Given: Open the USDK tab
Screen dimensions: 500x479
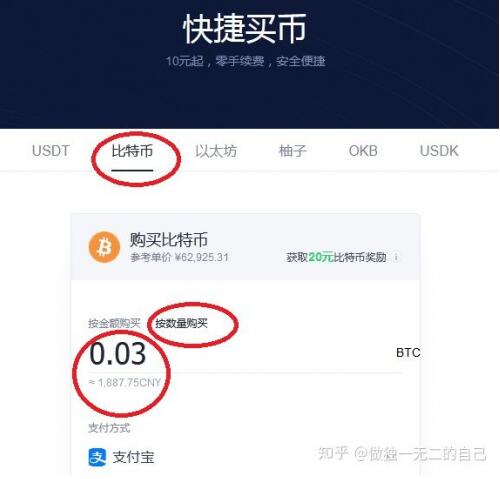Looking at the screenshot, I should [439, 151].
